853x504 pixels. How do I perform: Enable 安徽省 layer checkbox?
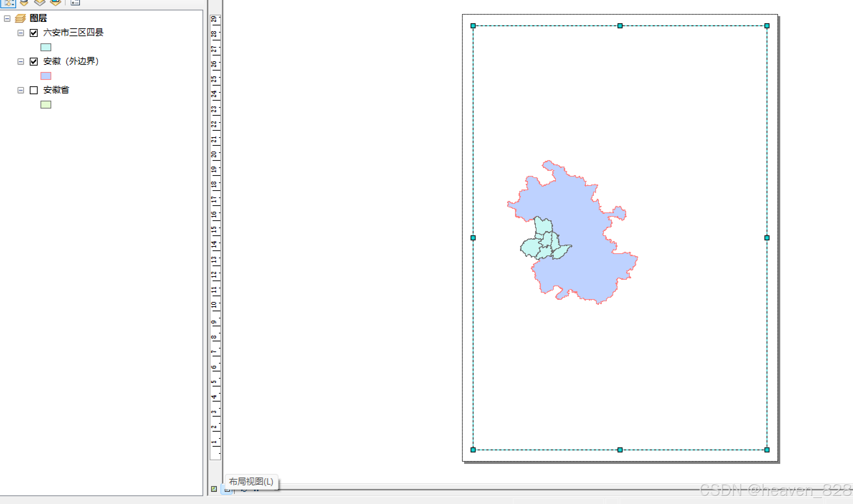click(x=34, y=90)
